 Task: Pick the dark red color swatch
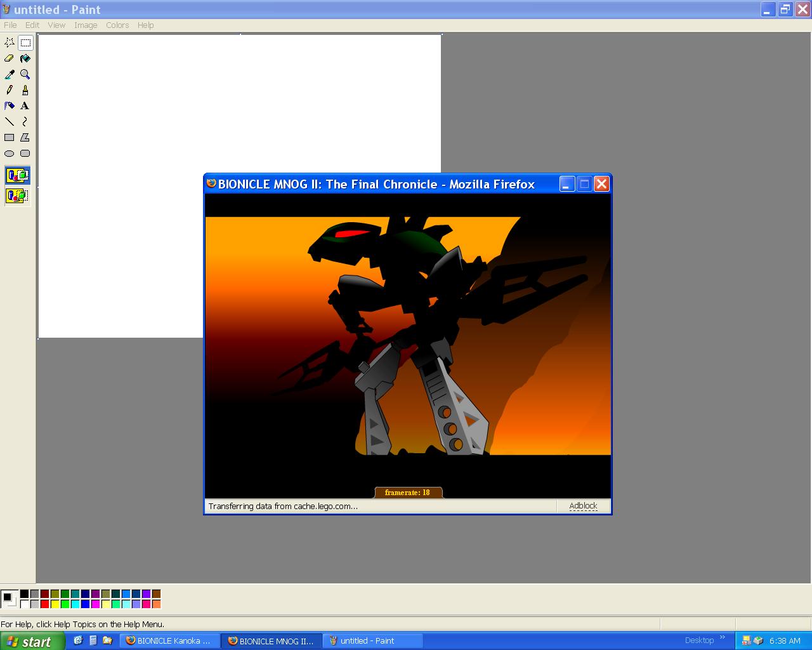(x=44, y=594)
